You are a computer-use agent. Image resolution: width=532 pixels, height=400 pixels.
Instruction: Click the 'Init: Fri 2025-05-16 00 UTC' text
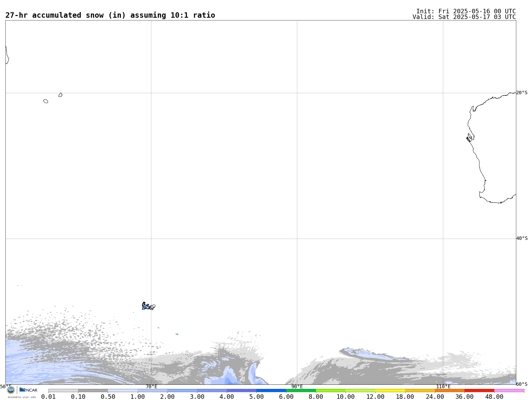click(466, 11)
